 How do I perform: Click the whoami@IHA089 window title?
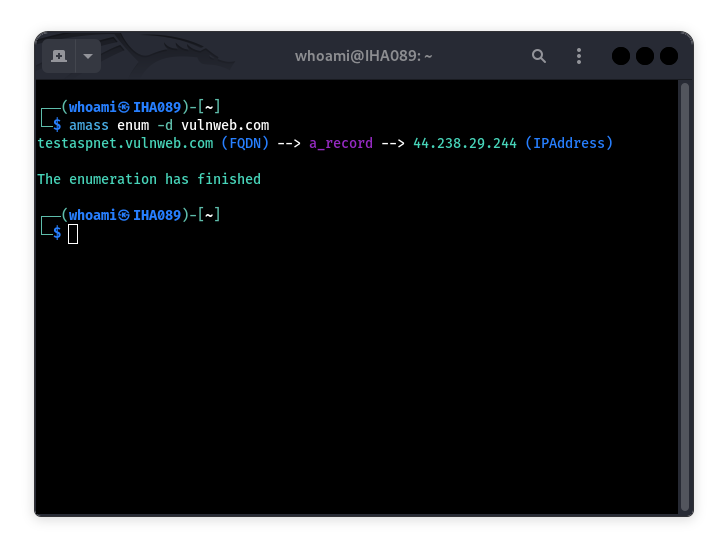pos(363,56)
